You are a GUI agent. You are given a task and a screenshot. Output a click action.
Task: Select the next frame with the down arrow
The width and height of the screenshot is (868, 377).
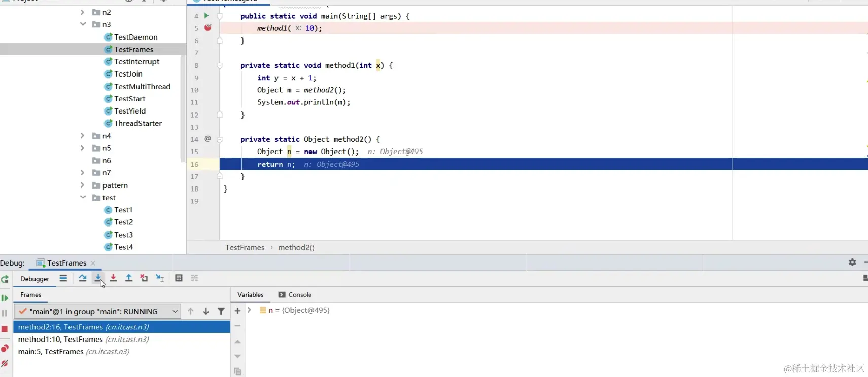[206, 311]
